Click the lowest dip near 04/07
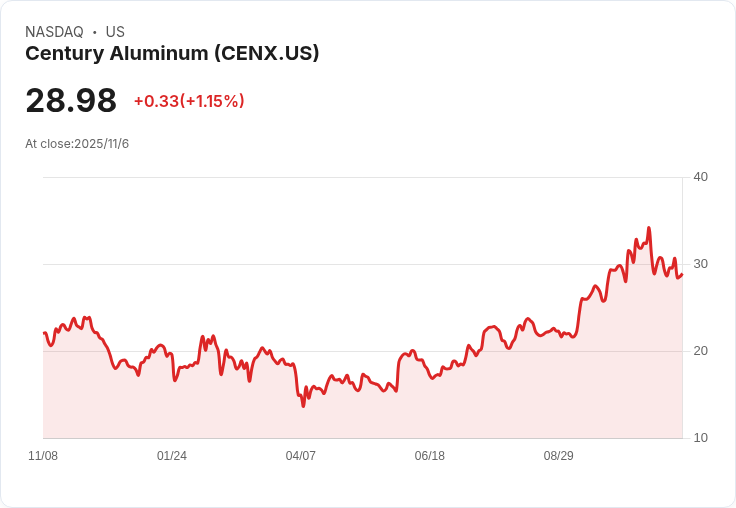The height and width of the screenshot is (508, 736). tap(303, 406)
